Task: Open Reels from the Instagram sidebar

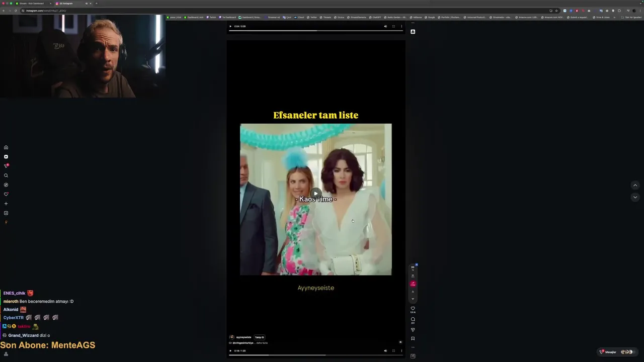Action: (6, 157)
